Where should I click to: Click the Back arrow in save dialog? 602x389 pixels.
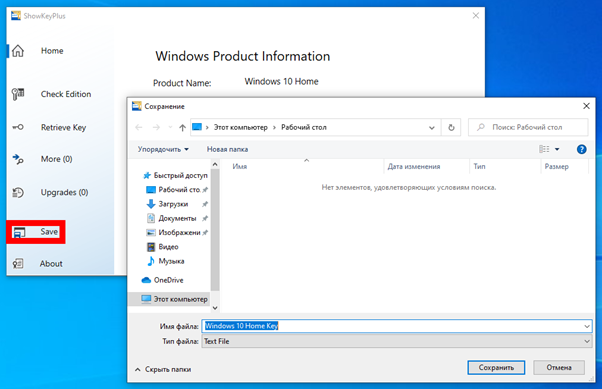pyautogui.click(x=139, y=127)
